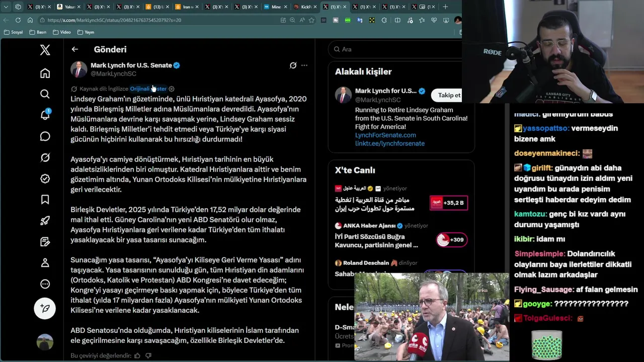Click the @MarkLynchSC handle under post author
The width and height of the screenshot is (644, 362).
point(113,74)
